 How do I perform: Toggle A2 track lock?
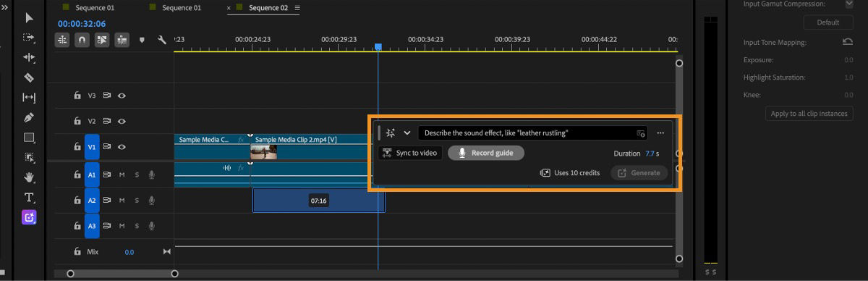[77, 200]
